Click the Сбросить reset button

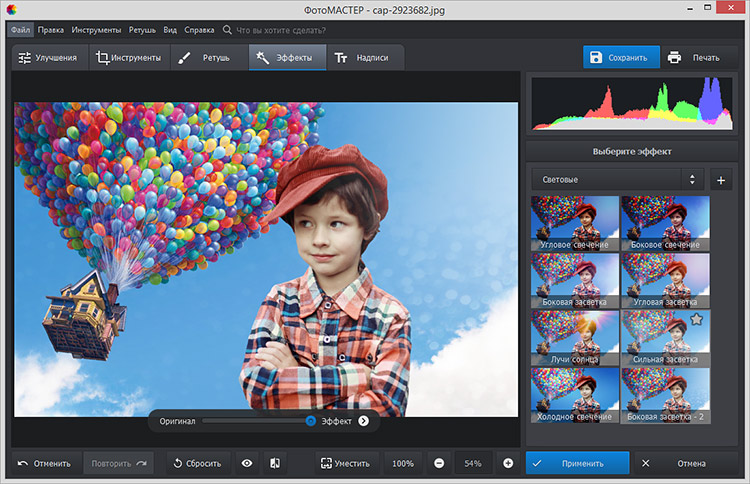(x=196, y=463)
